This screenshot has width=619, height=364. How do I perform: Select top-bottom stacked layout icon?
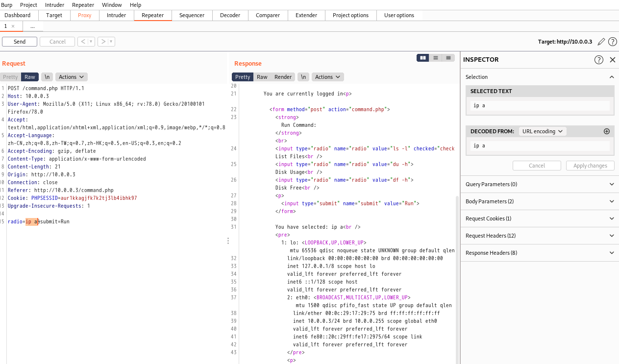[436, 58]
